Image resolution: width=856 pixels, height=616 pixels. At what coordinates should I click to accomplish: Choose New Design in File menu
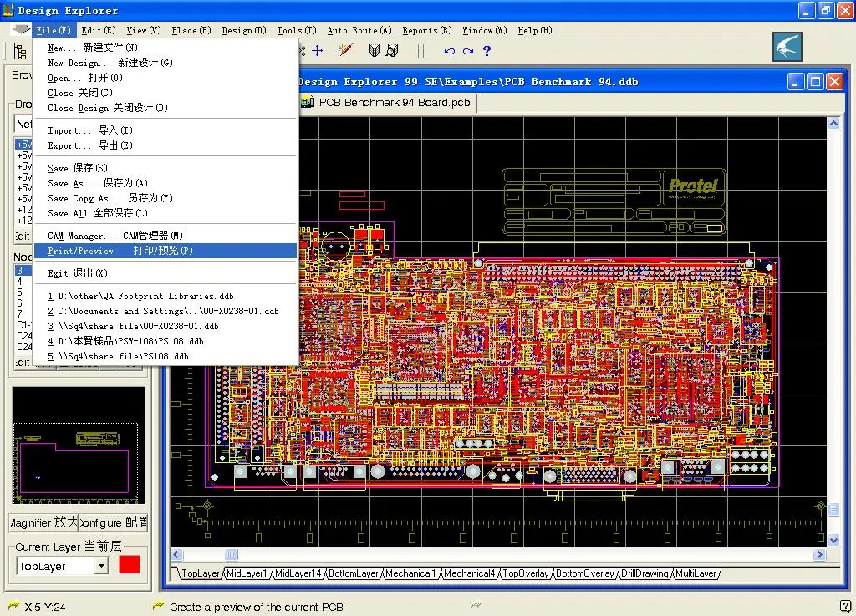coord(165,63)
